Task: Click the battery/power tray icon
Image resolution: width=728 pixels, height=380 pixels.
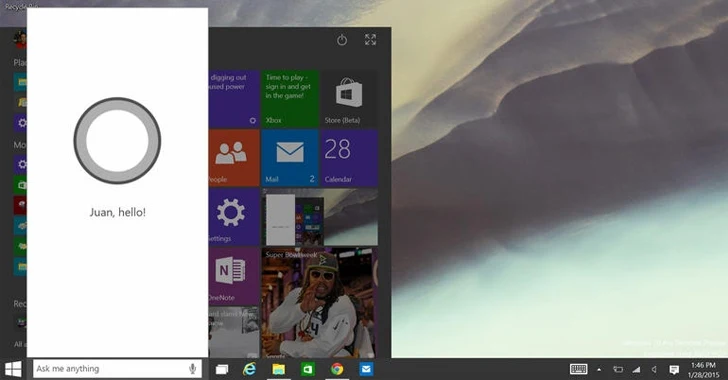Action: coord(618,370)
